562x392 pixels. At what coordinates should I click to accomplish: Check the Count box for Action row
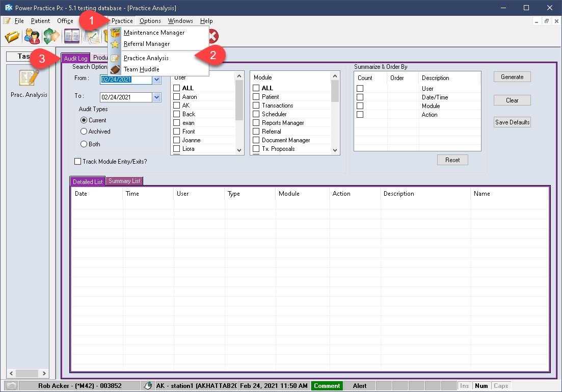tap(360, 114)
